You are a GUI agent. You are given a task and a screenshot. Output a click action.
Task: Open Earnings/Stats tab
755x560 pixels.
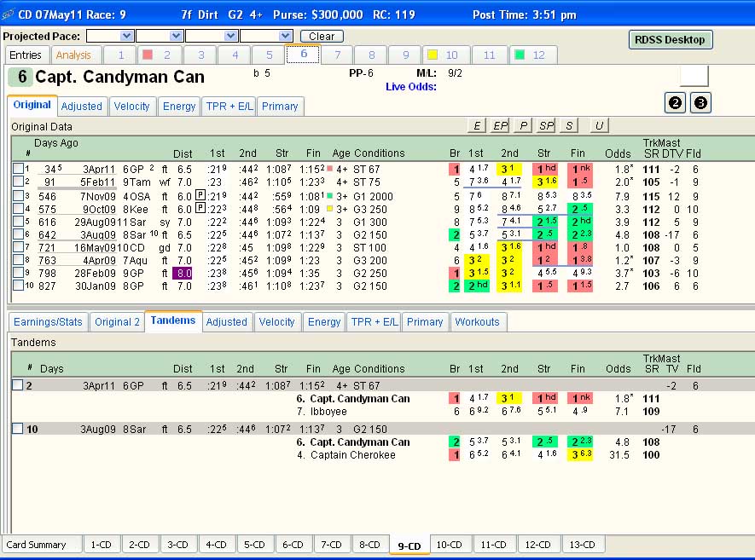[x=48, y=322]
